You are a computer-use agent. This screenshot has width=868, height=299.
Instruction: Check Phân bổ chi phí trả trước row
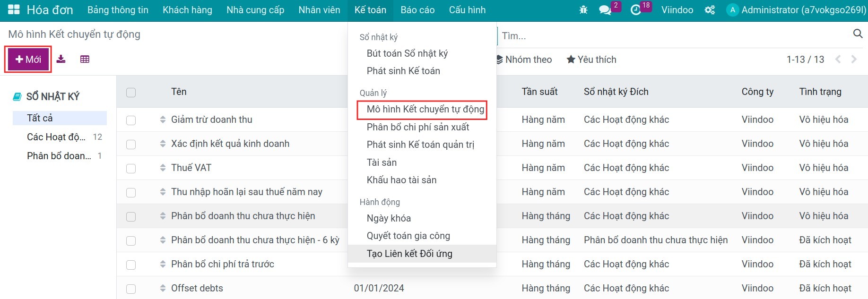131,265
